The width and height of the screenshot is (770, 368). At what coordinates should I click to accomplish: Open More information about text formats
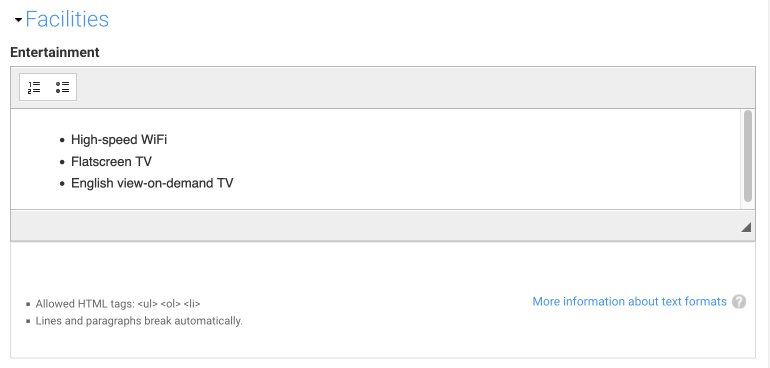[630, 301]
